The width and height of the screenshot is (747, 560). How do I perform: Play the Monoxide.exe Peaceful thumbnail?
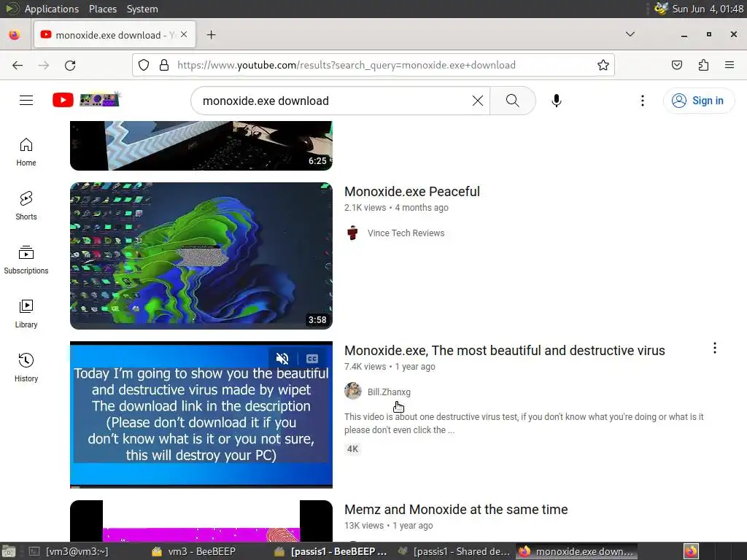coord(201,256)
